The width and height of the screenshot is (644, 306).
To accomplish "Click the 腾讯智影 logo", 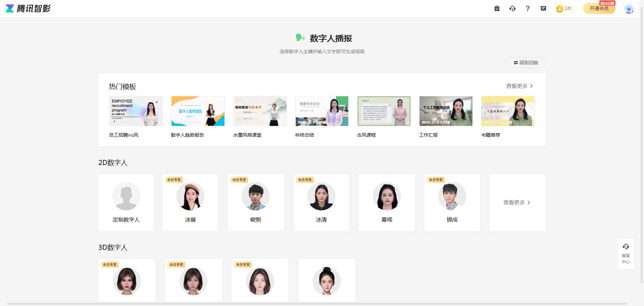I will 28,8.
